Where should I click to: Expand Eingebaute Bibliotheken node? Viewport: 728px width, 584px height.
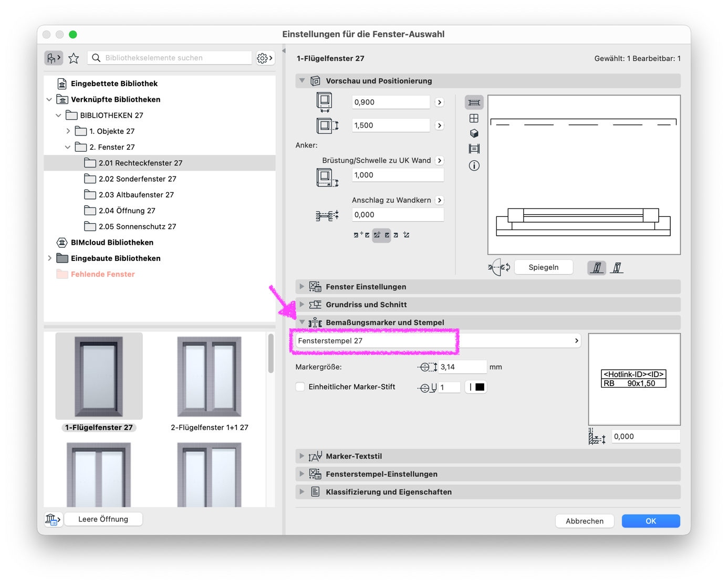[49, 258]
